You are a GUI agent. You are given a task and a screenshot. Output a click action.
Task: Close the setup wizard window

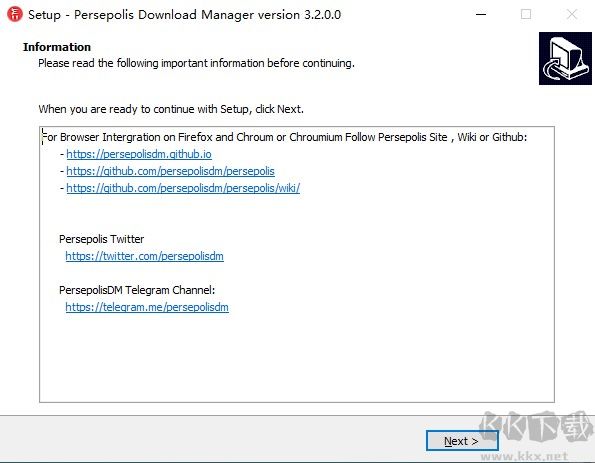(x=571, y=14)
